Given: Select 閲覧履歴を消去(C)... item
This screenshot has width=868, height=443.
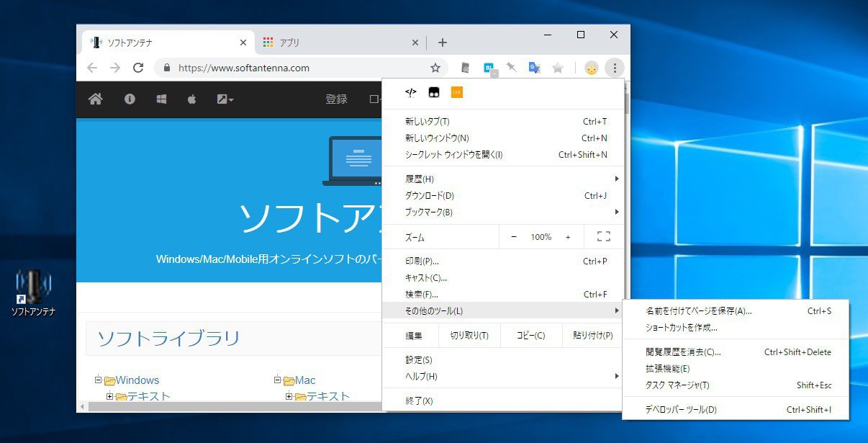Looking at the screenshot, I should (736, 352).
